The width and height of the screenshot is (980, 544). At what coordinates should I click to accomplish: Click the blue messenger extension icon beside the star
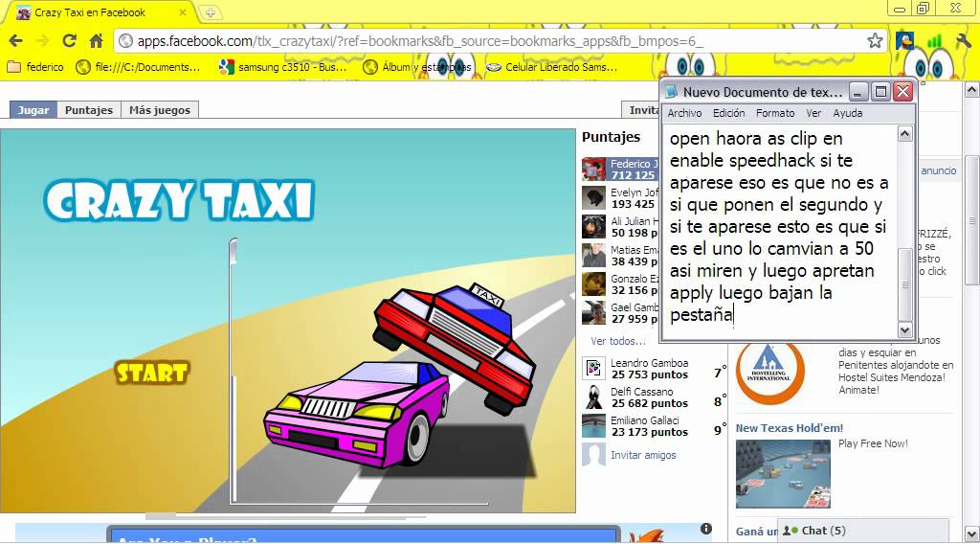click(x=904, y=41)
